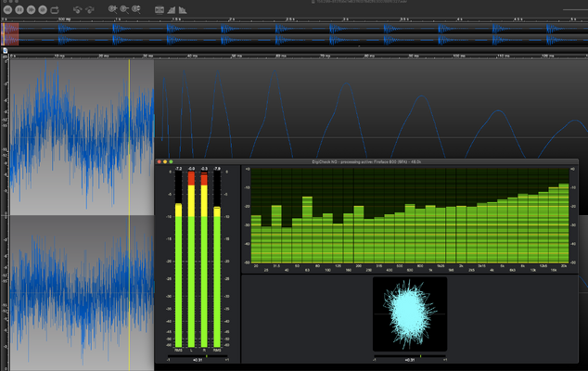Click the yellow playhead line in waveform
The width and height of the screenshot is (588, 371).
[x=129, y=214]
